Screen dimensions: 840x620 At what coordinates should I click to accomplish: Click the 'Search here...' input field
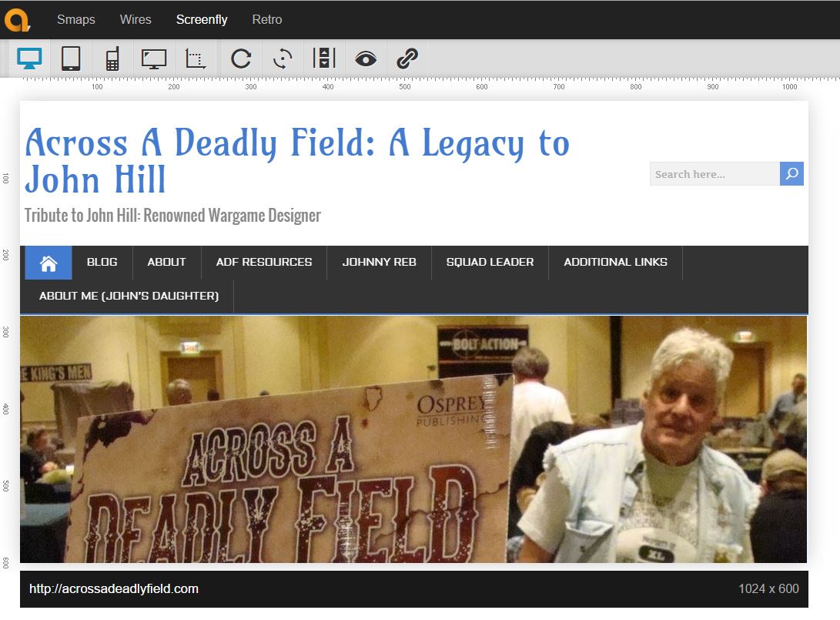click(715, 174)
